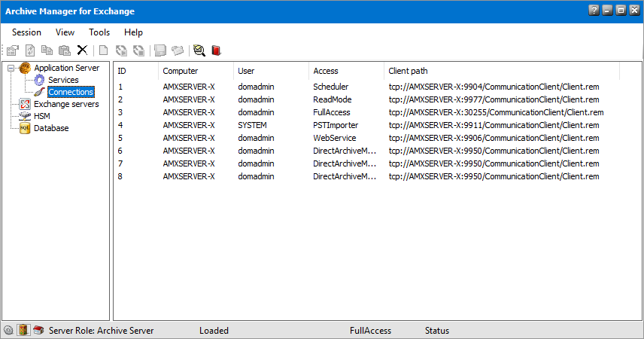This screenshot has width=644, height=339.
Task: Click the client path with port 9911
Action: pyautogui.click(x=494, y=125)
